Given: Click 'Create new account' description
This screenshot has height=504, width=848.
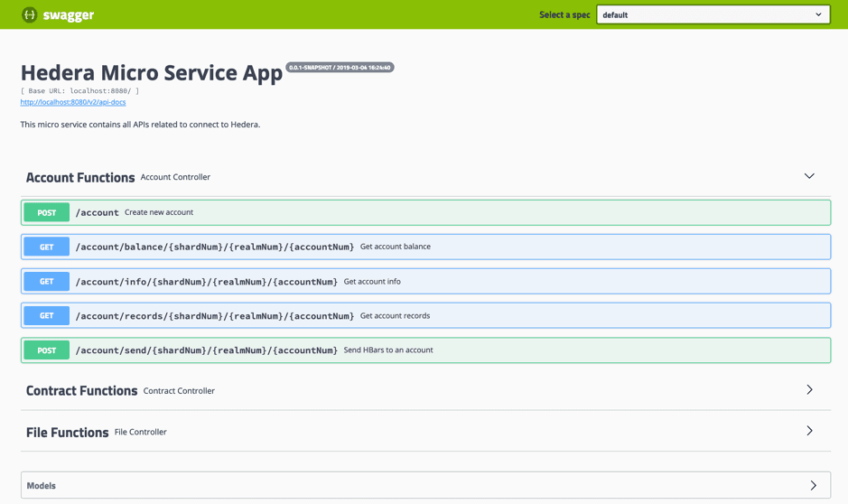Looking at the screenshot, I should pos(159,212).
